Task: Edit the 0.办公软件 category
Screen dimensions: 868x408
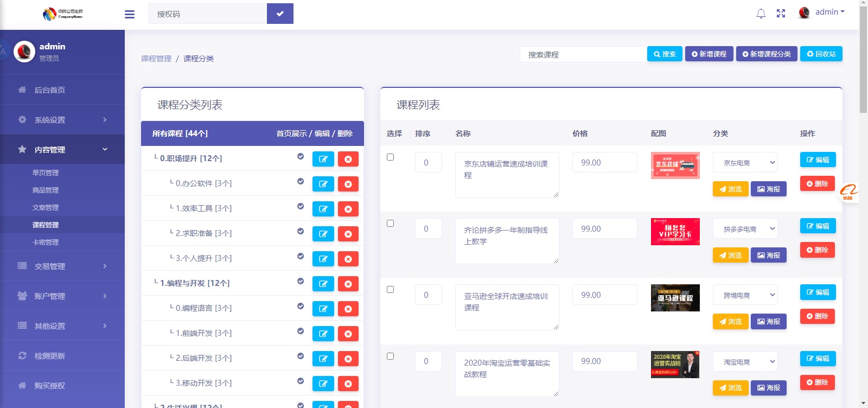Action: (323, 184)
